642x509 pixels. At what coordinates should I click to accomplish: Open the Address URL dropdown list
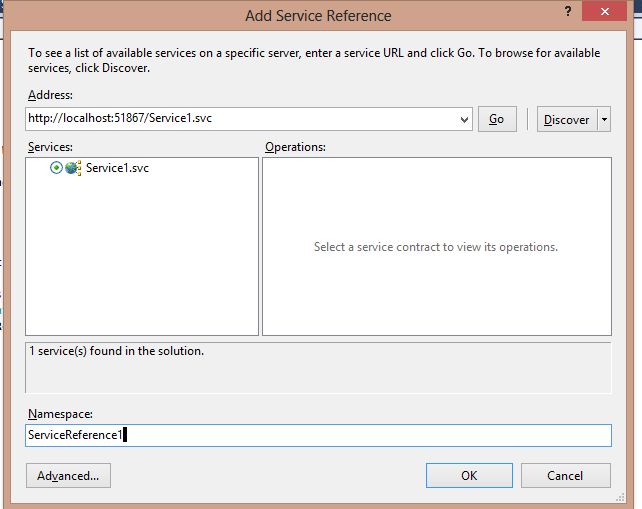tap(464, 119)
